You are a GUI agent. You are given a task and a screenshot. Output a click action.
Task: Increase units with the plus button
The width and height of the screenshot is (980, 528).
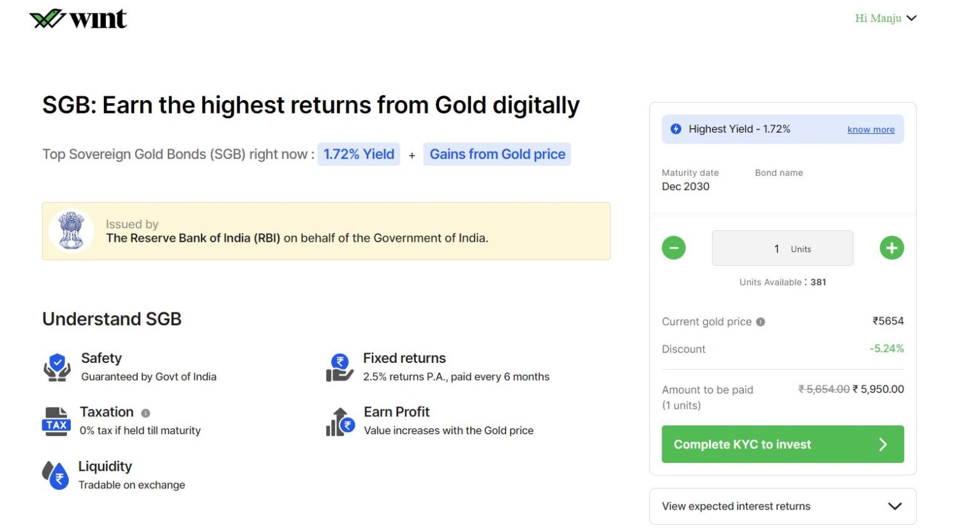(891, 247)
